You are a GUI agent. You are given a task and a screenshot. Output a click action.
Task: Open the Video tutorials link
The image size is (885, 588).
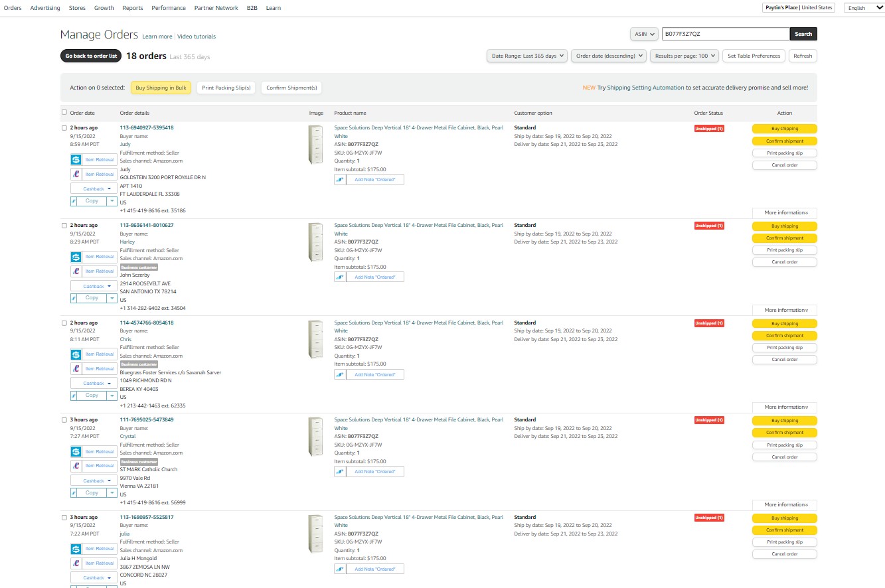click(x=197, y=37)
